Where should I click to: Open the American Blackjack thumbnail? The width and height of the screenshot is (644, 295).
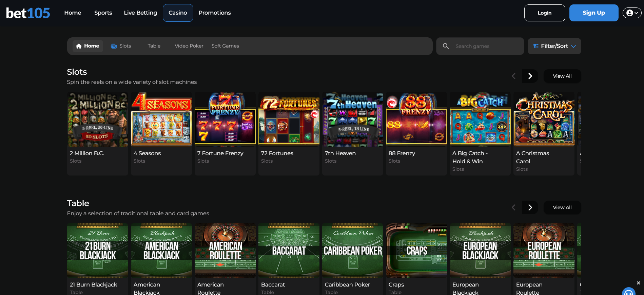point(161,251)
